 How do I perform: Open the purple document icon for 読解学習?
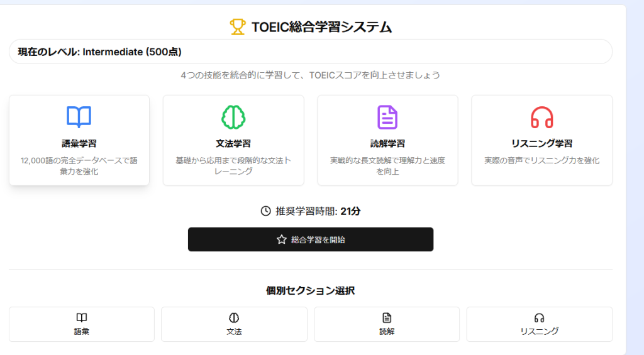pyautogui.click(x=387, y=117)
